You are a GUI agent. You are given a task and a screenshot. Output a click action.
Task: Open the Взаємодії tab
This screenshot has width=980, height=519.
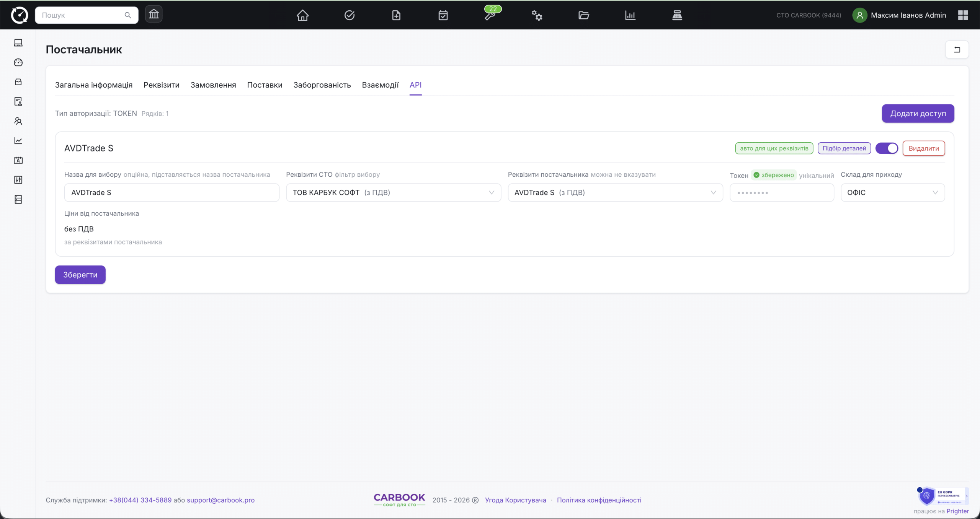click(380, 85)
